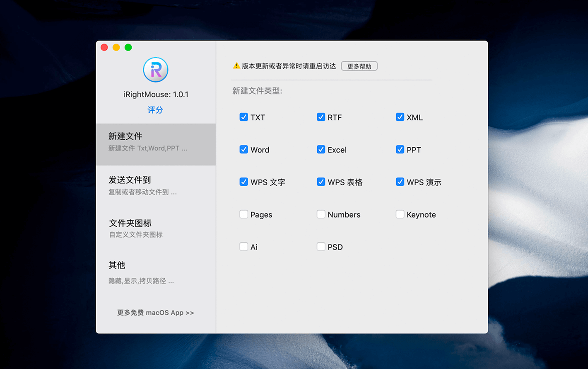The image size is (588, 369).
Task: Follow the 更多免费 macOS App link
Action: coord(156,313)
